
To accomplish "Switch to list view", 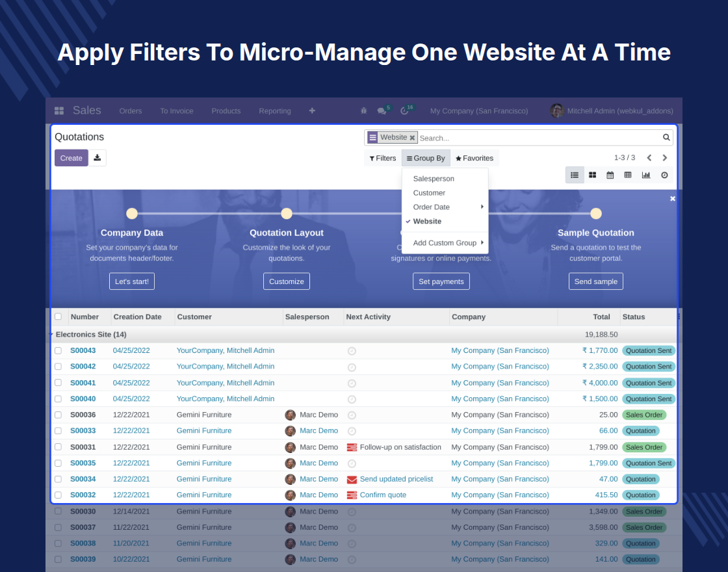I will tap(575, 175).
